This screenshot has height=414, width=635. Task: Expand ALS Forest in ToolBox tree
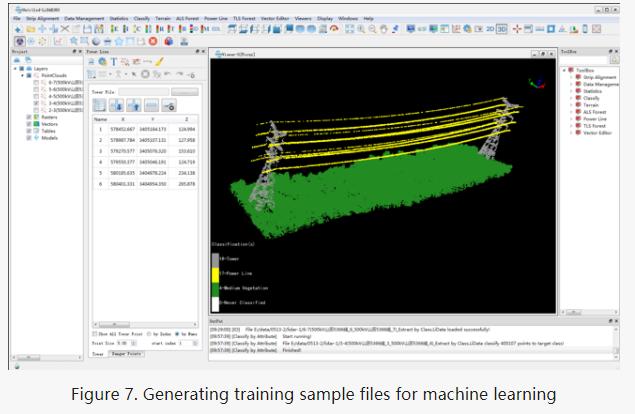pos(571,112)
